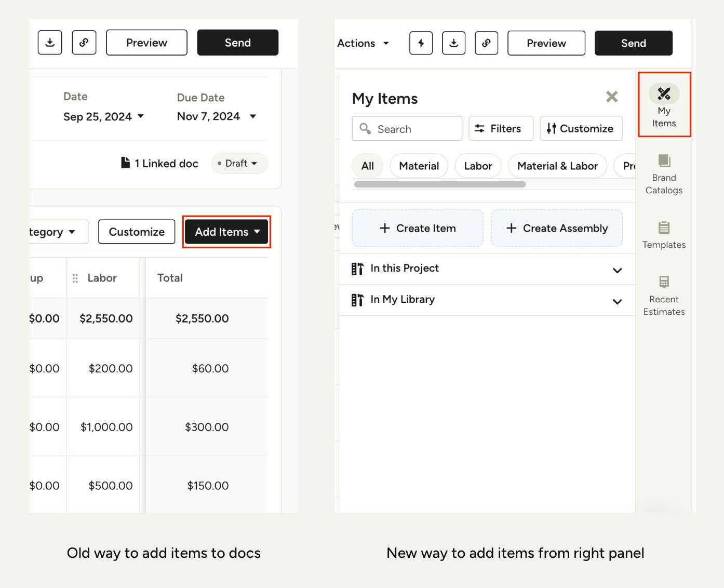Image resolution: width=724 pixels, height=588 pixels.
Task: Open My Items in the right sidebar
Action: pyautogui.click(x=664, y=105)
